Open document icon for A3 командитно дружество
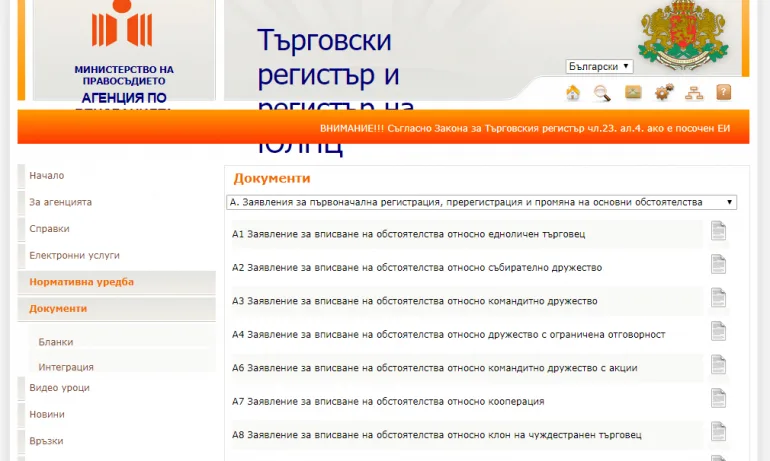 coord(718,298)
